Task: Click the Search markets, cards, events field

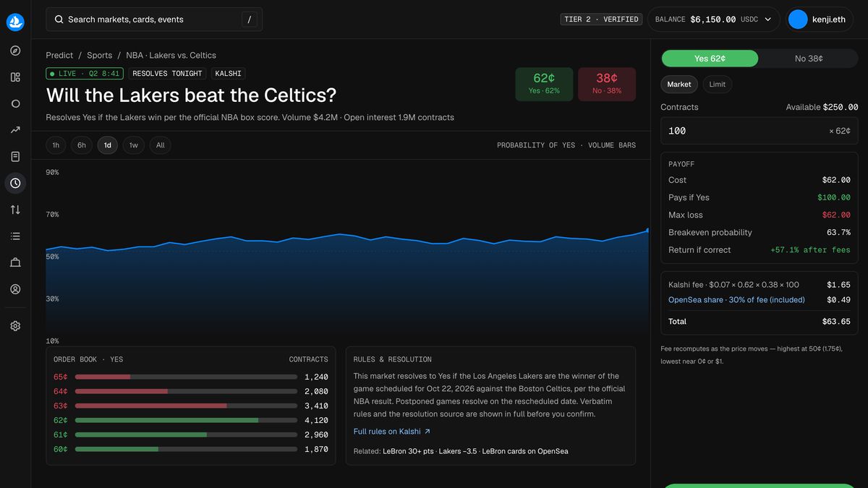Action: 154,20
